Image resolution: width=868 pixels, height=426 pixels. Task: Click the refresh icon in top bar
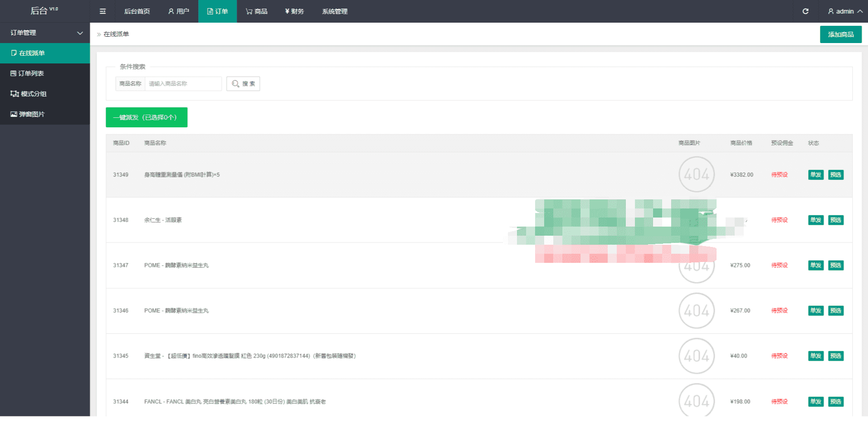pos(805,11)
